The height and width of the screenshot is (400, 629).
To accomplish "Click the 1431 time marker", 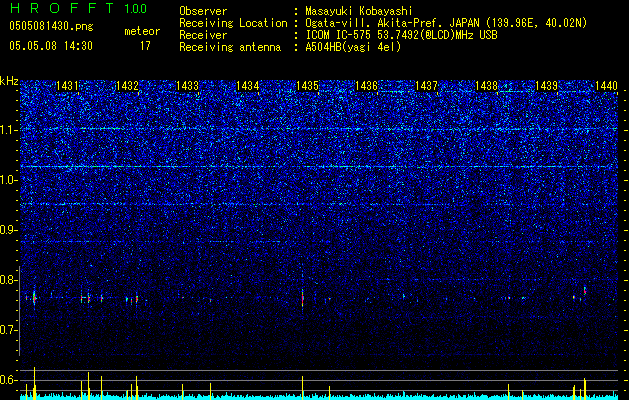I will coord(67,86).
